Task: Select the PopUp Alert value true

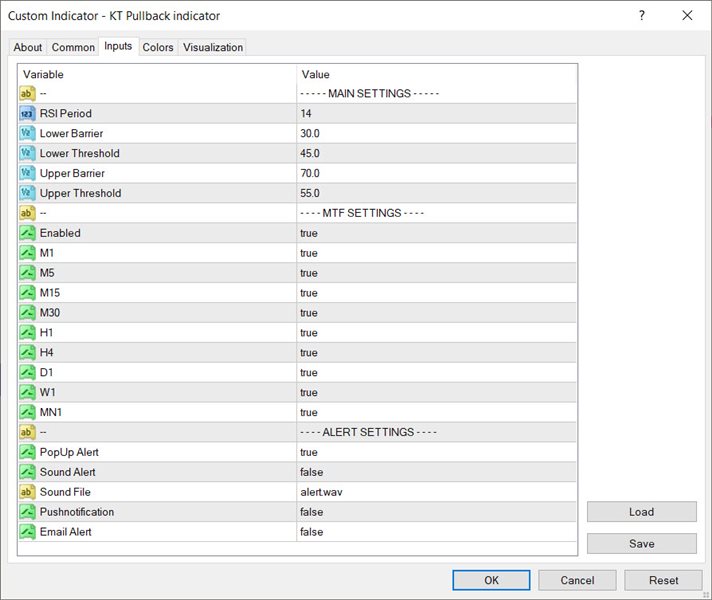Action: 309,452
